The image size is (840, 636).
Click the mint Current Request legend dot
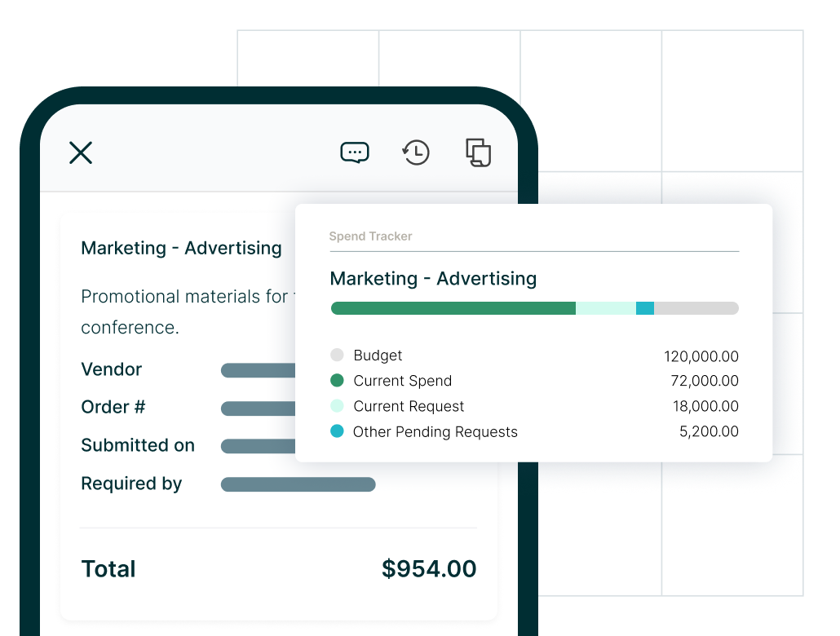pos(337,405)
